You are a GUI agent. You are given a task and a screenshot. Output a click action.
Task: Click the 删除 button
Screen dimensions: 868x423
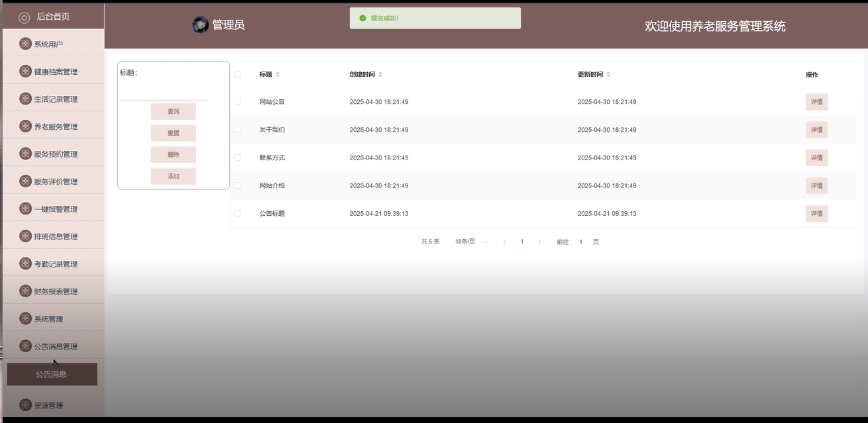tap(173, 154)
